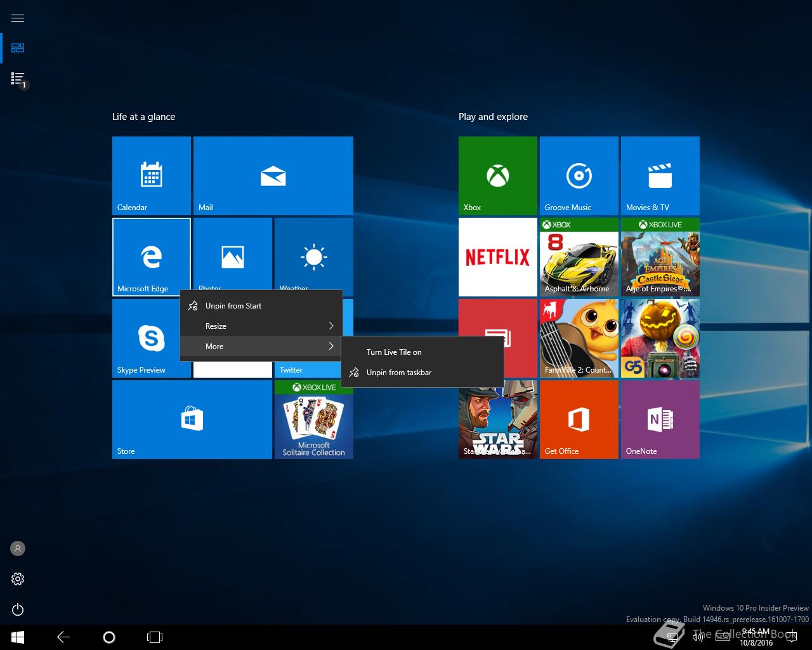Viewport: 812px width, 650px height.
Task: Open the Settings gear icon
Action: (18, 579)
